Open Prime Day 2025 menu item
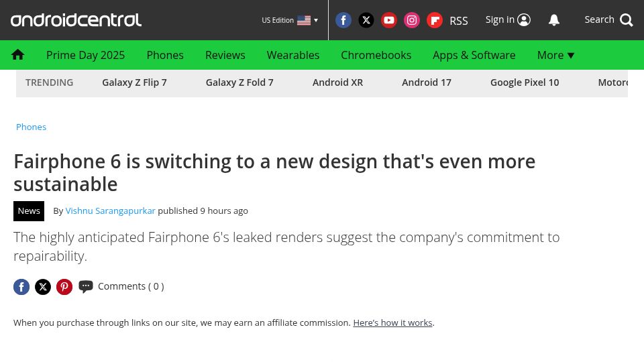The height and width of the screenshot is (362, 644). [x=85, y=55]
